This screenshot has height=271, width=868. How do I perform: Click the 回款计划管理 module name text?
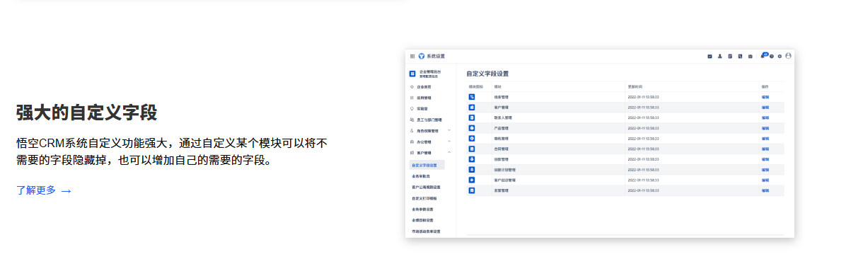505,170
